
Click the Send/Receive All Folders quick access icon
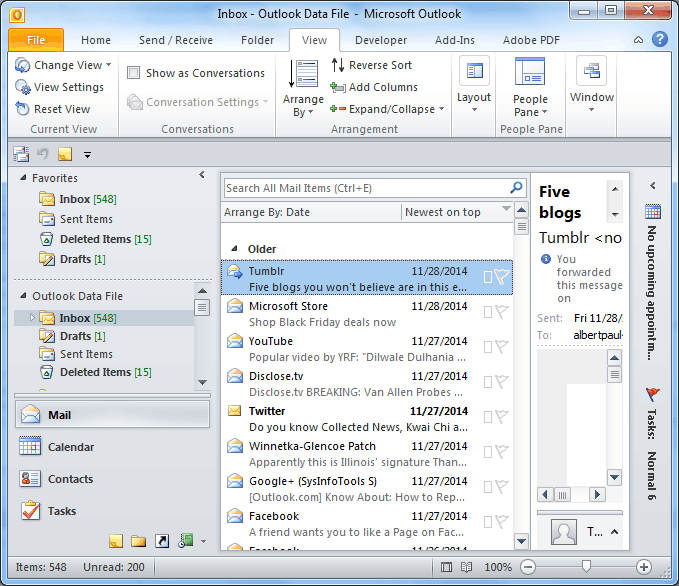[21, 154]
